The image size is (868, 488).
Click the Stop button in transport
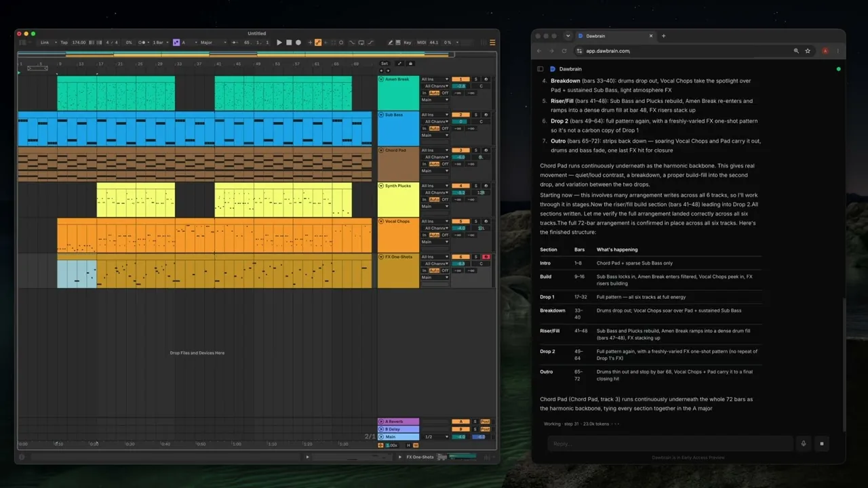coord(289,42)
